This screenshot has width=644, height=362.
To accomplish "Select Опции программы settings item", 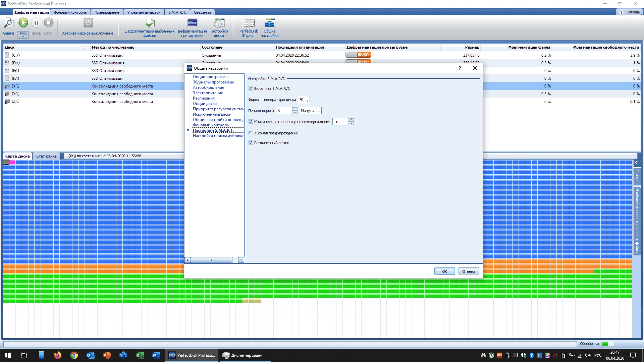I will point(210,77).
